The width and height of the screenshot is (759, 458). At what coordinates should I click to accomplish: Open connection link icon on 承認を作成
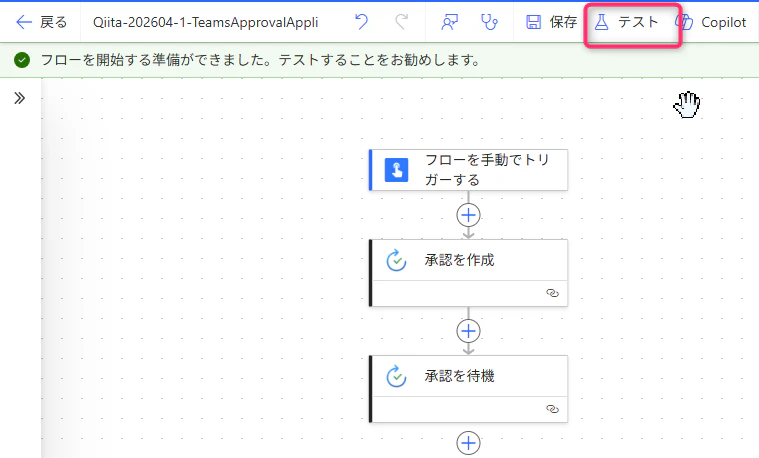552,293
